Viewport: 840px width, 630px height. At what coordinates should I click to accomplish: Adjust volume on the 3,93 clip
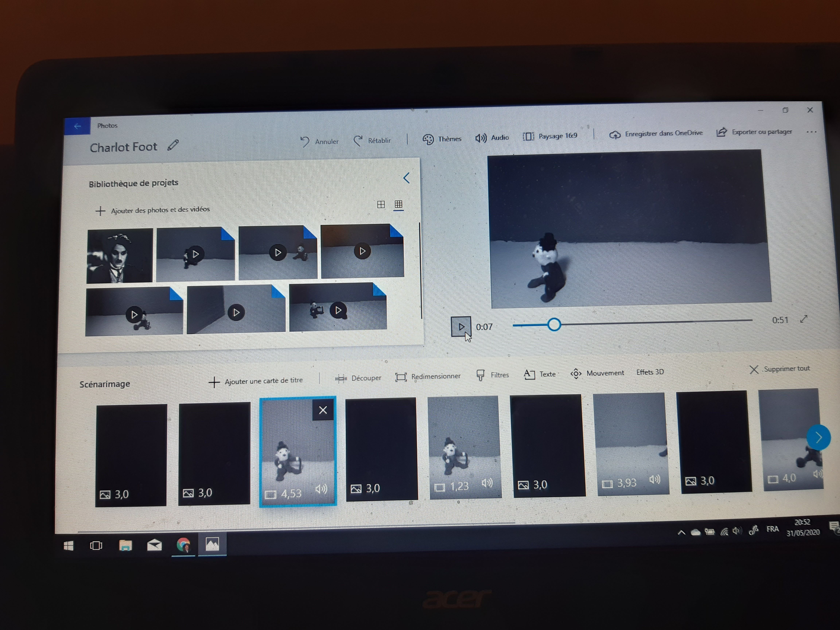654,479
